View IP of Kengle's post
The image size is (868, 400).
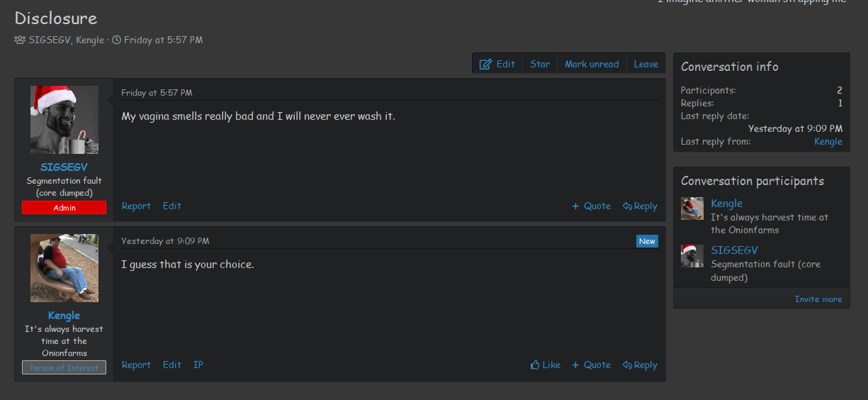coord(198,365)
